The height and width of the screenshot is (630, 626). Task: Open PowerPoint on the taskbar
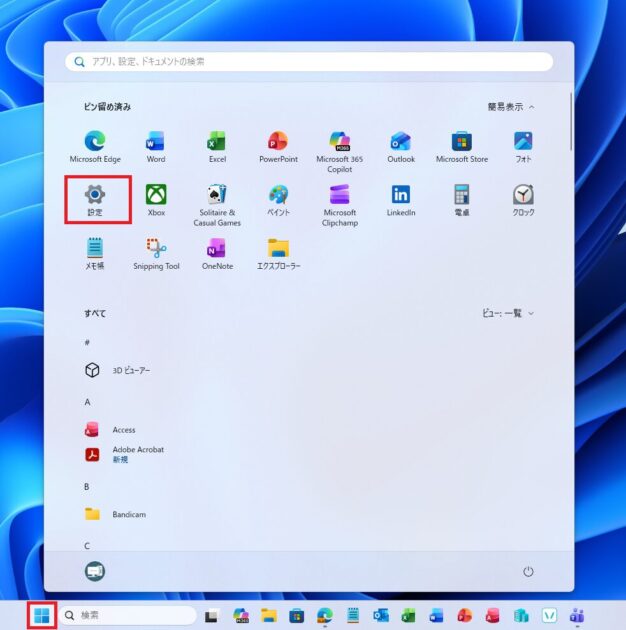tap(464, 616)
